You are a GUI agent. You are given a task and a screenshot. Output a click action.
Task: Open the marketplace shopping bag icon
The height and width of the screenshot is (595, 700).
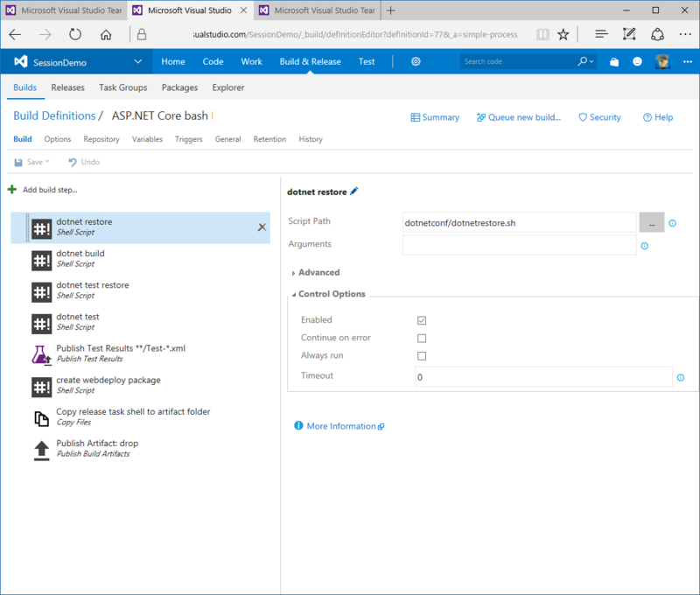pyautogui.click(x=614, y=62)
